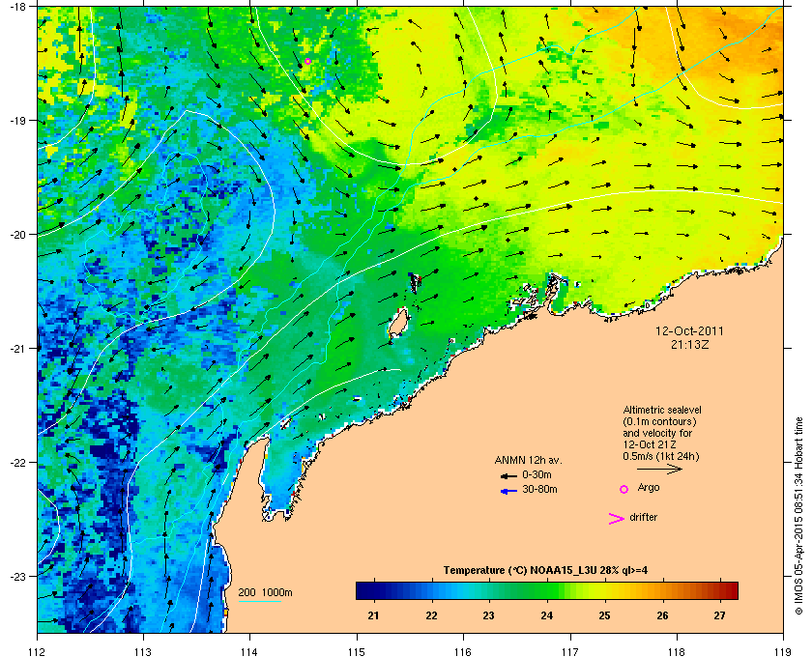Click the 118 longitude axis label
The height and width of the screenshot is (657, 812).
[x=677, y=652]
